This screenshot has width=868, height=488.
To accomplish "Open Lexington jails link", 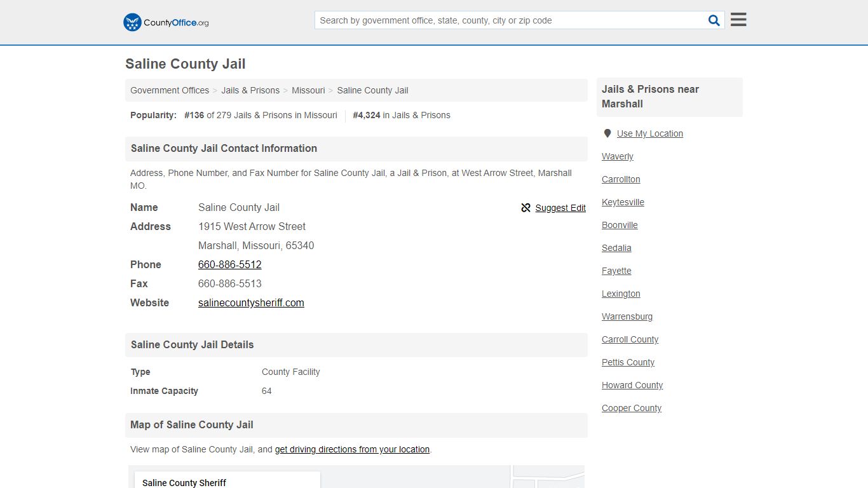I will point(621,294).
